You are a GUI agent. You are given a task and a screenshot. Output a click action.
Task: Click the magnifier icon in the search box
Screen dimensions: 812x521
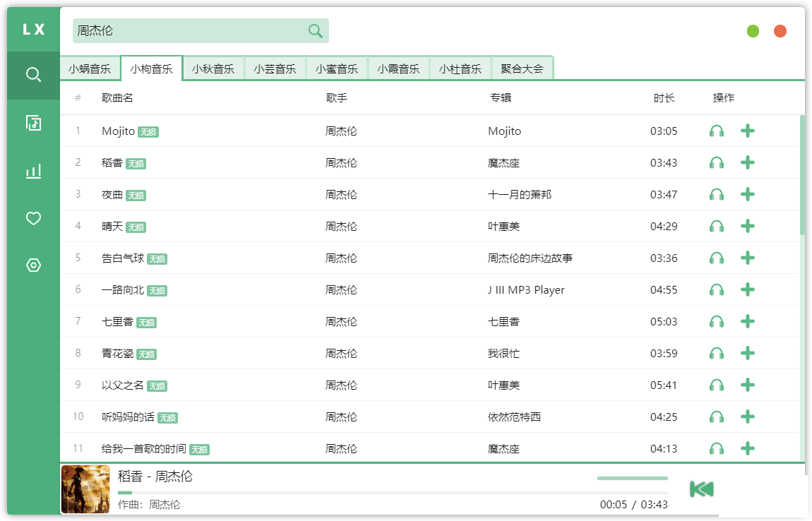pyautogui.click(x=315, y=31)
